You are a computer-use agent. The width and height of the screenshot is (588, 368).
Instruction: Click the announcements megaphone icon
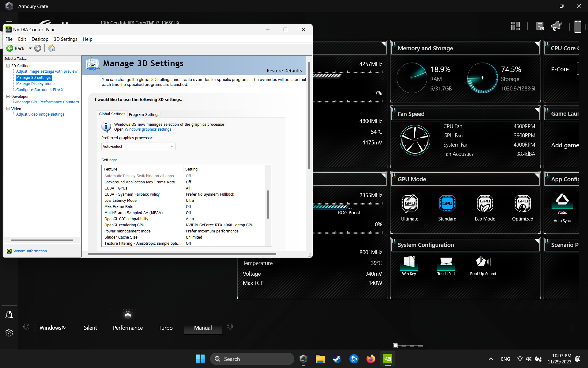[556, 26]
